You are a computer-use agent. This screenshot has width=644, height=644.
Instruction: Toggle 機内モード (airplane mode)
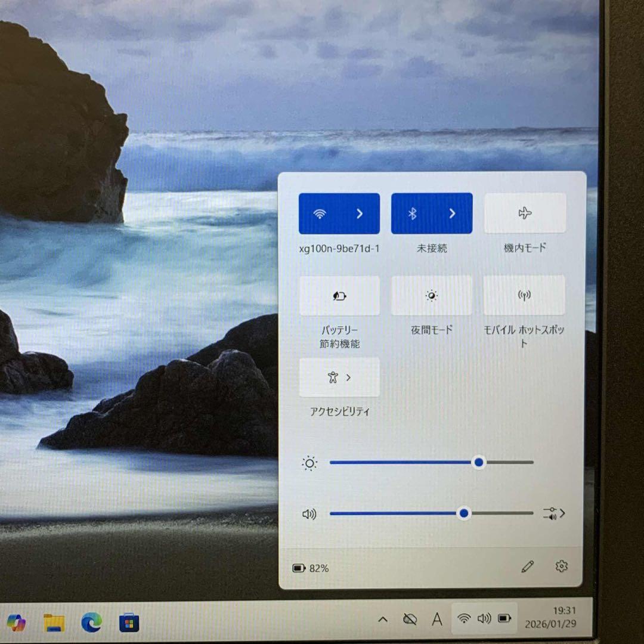(525, 213)
